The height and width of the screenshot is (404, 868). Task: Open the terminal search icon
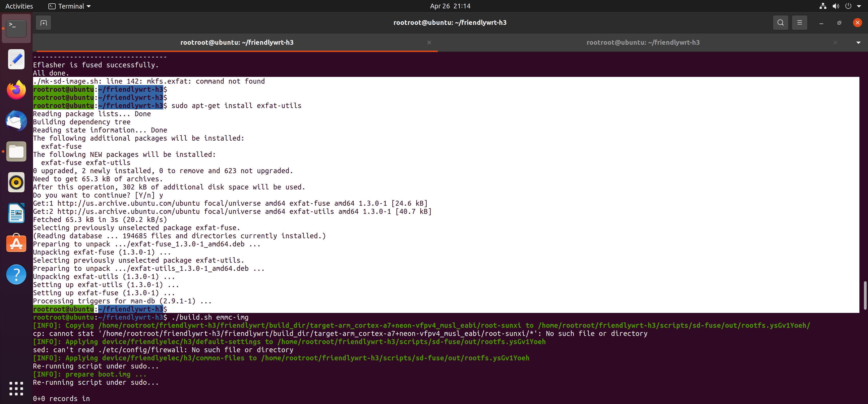pyautogui.click(x=780, y=23)
